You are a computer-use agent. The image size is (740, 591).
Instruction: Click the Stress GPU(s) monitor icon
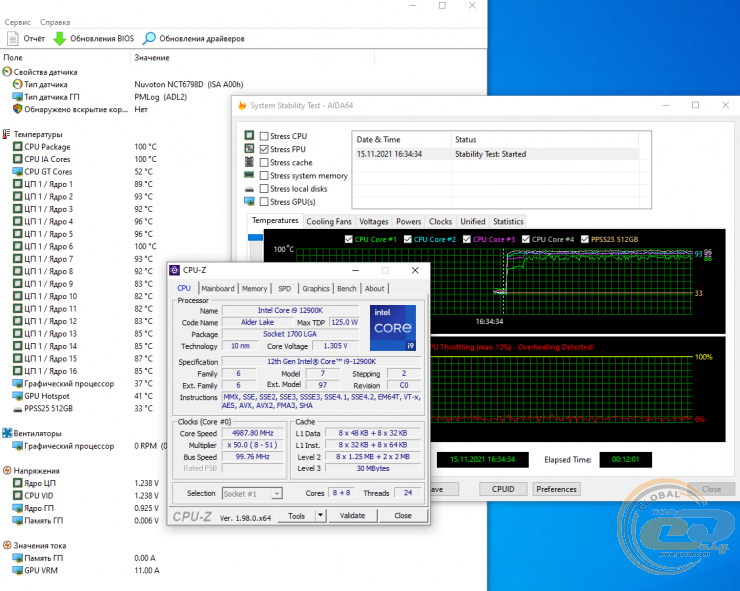[249, 202]
